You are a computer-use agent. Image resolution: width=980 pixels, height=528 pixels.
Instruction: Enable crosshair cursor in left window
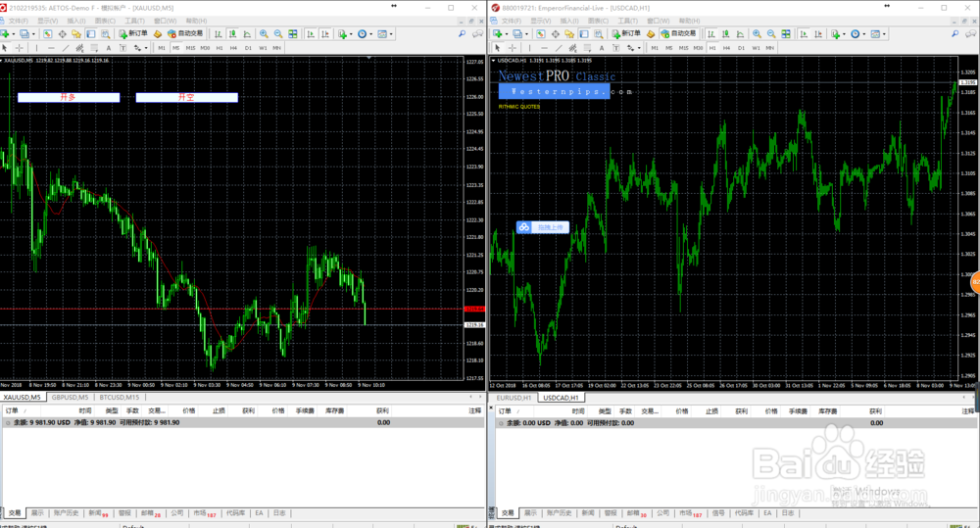pyautogui.click(x=20, y=47)
